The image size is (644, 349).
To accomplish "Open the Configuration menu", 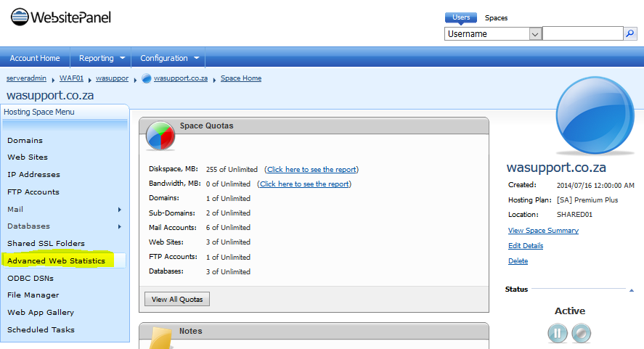I will point(164,58).
